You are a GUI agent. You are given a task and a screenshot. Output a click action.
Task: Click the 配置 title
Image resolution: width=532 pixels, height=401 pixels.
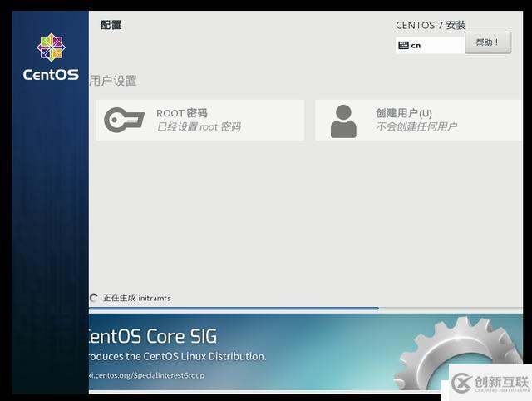click(x=111, y=25)
